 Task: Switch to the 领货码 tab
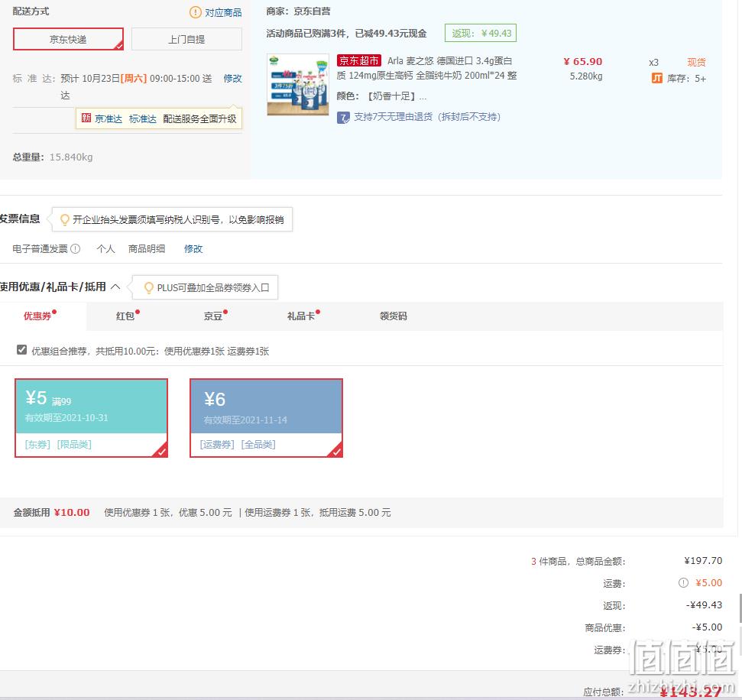pos(394,316)
